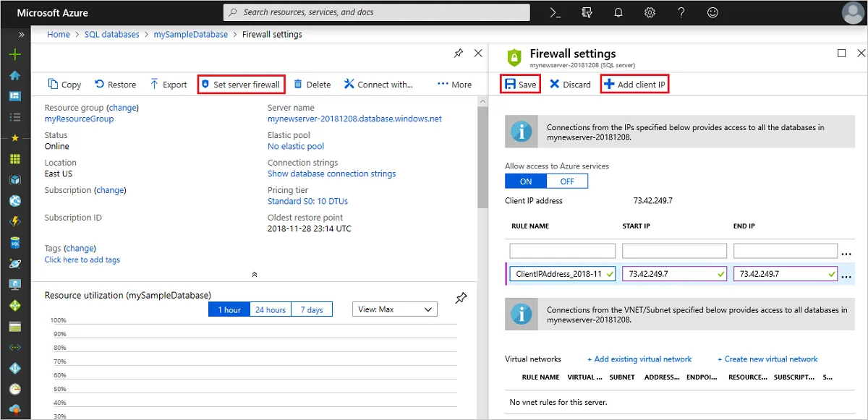Open Resource groups cube icon
This screenshot has width=868, height=420.
14,180
